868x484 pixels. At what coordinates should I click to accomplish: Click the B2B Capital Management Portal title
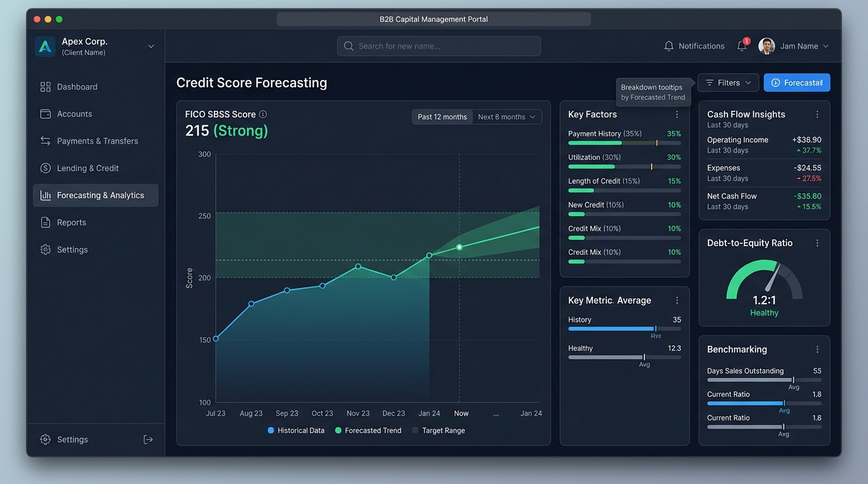coord(434,19)
